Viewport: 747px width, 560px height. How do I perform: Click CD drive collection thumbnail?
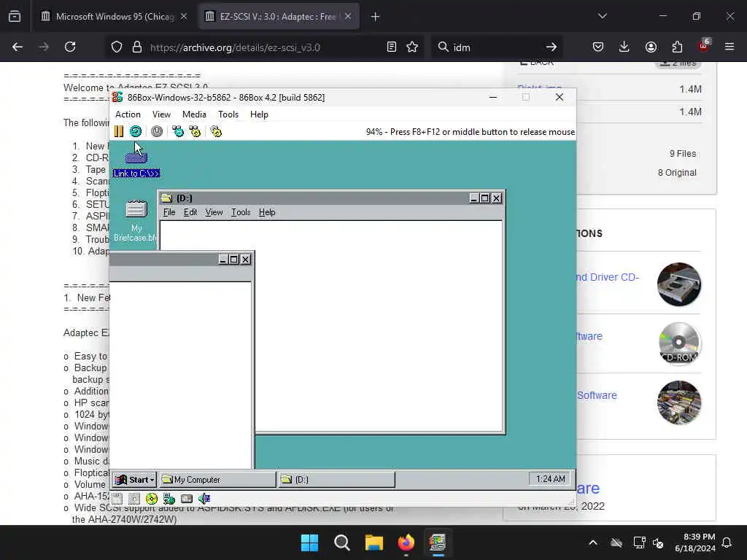point(679,284)
